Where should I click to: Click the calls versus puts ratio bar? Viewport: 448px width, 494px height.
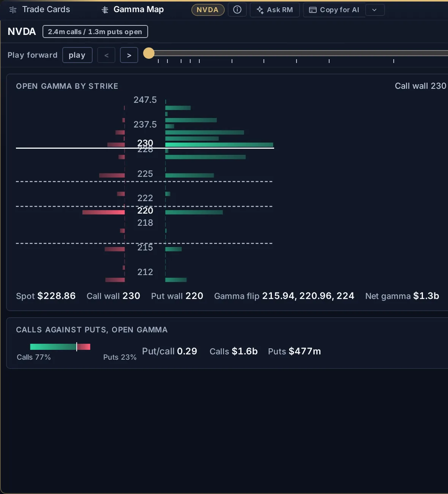[60, 346]
